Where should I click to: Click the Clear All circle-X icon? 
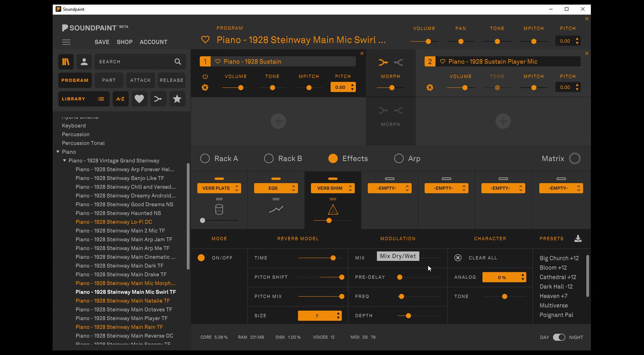coord(457,258)
